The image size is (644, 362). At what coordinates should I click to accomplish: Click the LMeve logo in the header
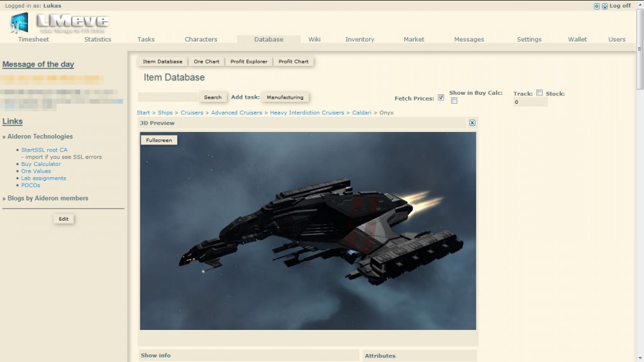[60, 23]
